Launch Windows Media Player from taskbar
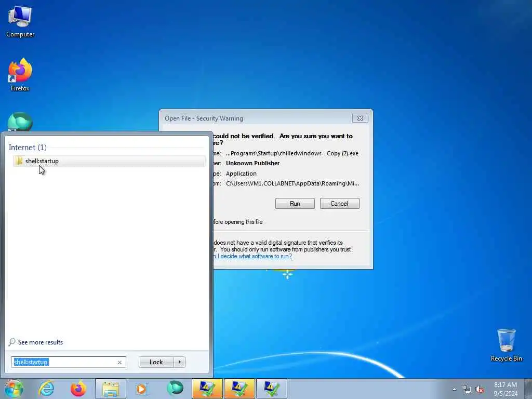 (x=142, y=389)
